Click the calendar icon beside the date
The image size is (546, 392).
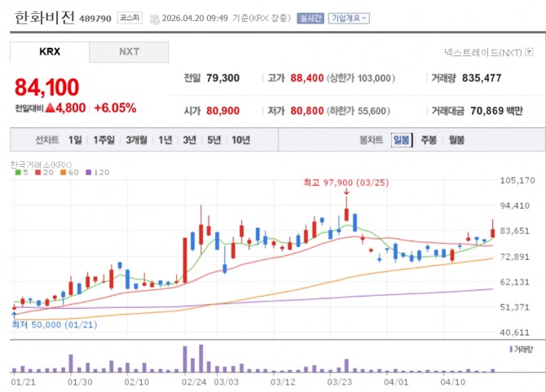pos(155,19)
